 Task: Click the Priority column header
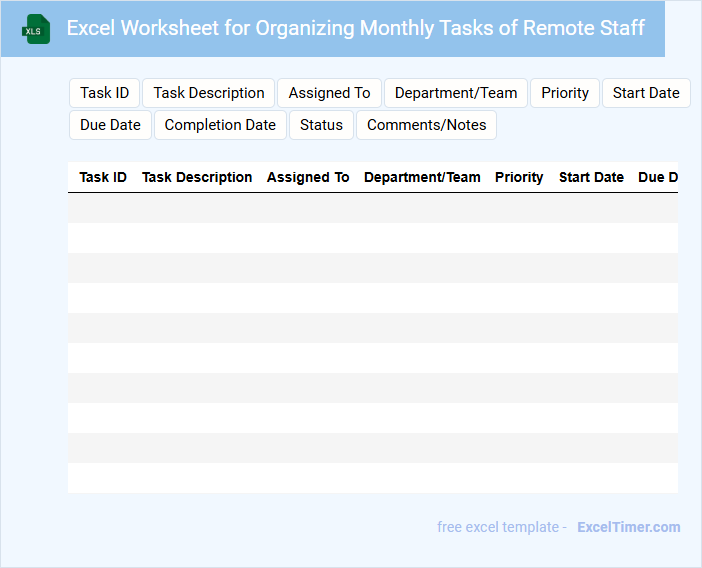[x=519, y=177]
